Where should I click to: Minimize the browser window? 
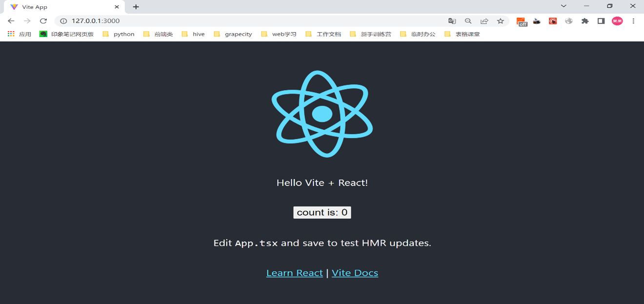tap(586, 6)
